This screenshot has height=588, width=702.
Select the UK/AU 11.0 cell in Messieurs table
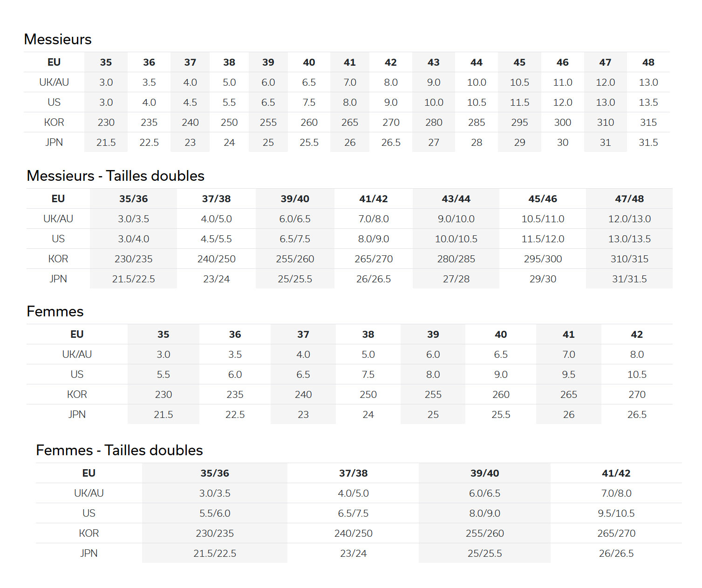point(562,82)
